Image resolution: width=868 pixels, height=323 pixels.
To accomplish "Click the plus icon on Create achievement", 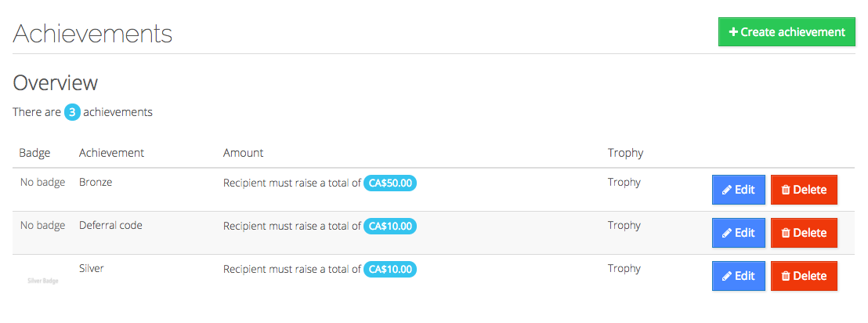I will tap(733, 32).
